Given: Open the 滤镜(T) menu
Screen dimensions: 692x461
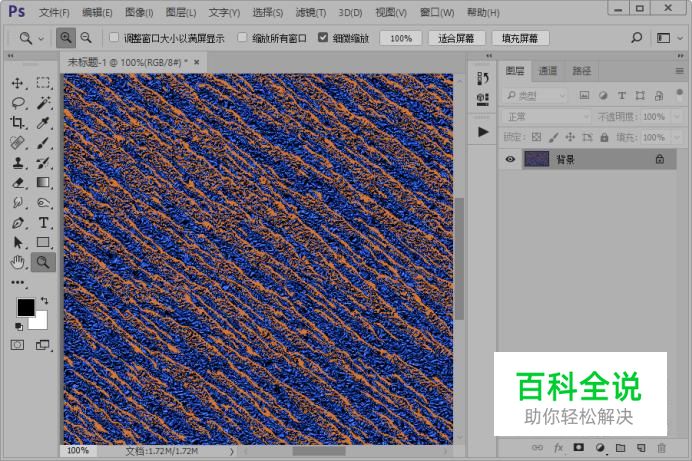Looking at the screenshot, I should click(311, 13).
